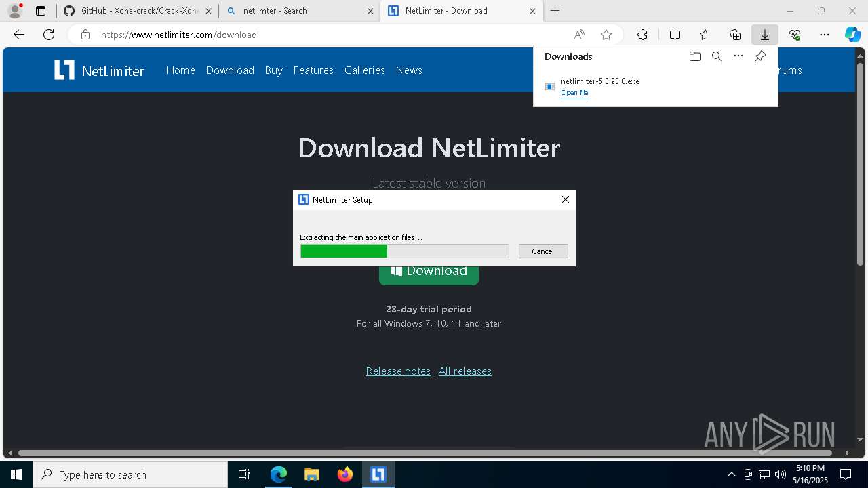This screenshot has width=868, height=488.
Task: Open the Collections icon
Action: (x=735, y=35)
